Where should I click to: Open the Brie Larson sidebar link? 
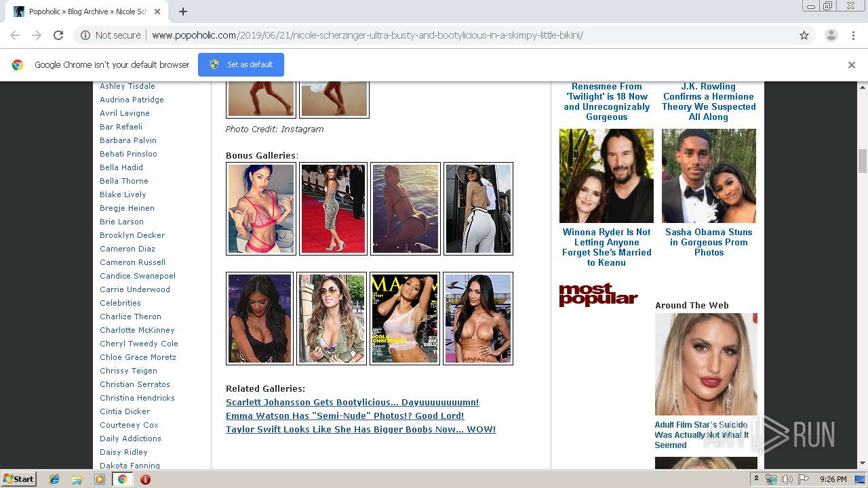click(121, 222)
